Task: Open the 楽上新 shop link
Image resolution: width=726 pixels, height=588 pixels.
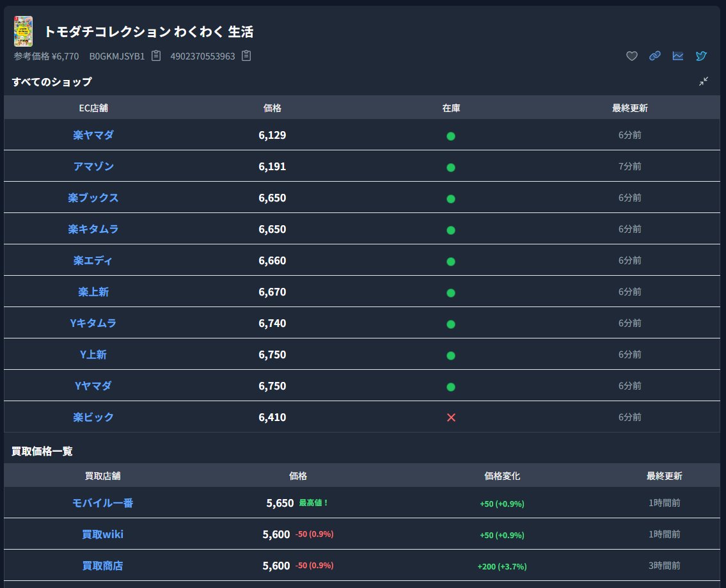Action: [93, 292]
